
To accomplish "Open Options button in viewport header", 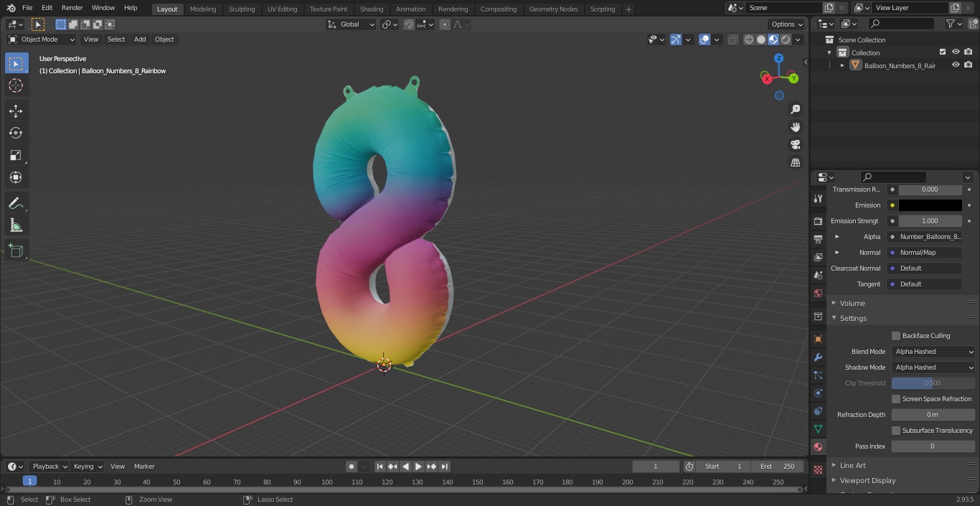I will coord(787,24).
